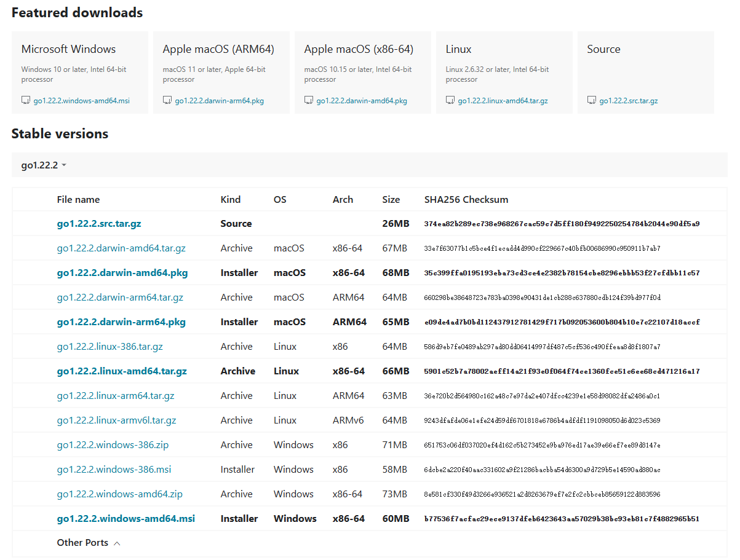Screen dimensions: 740x560
Task: Click the Size column header
Action: point(391,200)
